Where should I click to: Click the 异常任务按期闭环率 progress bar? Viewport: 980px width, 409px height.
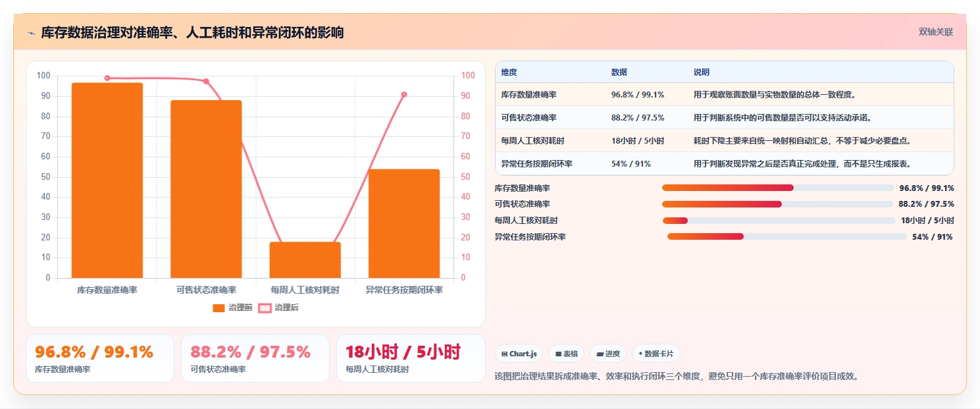[787, 236]
